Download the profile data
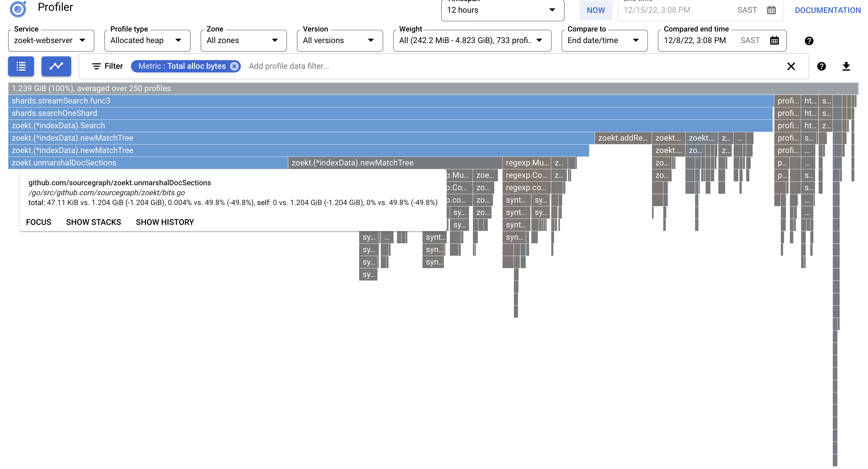Screen dimensions: 868x469 846,66
